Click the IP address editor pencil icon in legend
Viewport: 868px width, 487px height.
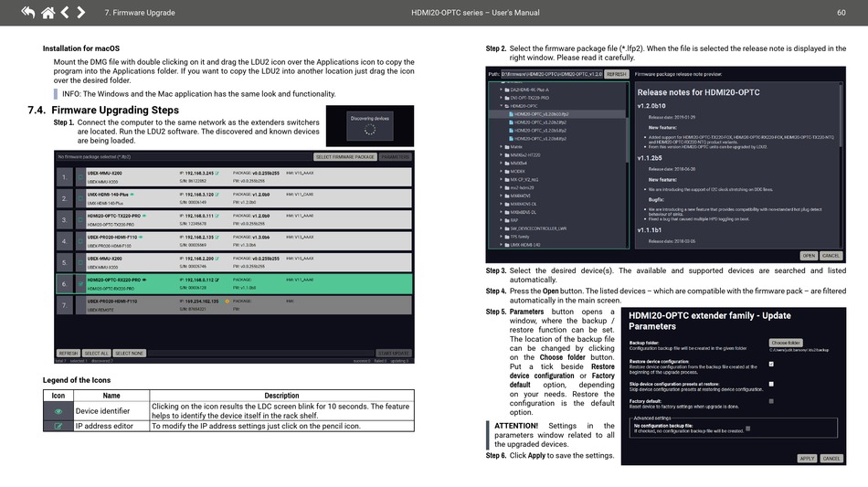tap(58, 426)
